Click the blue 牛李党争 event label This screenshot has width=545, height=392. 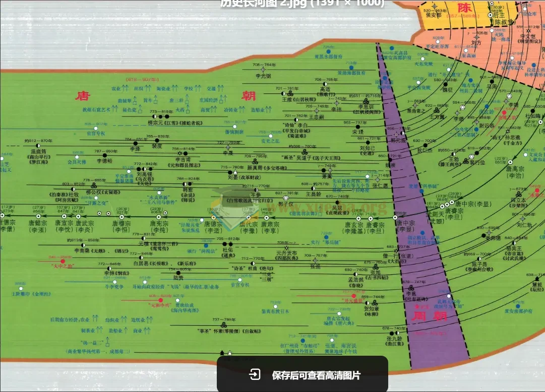114,286
